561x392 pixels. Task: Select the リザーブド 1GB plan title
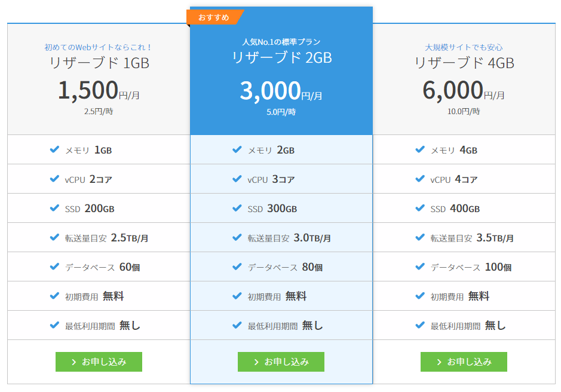point(99,63)
